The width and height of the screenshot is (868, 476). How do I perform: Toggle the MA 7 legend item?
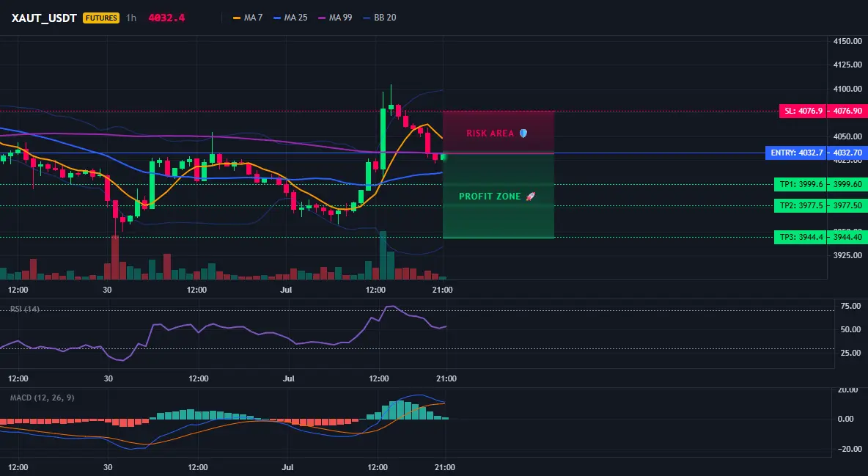[248, 18]
